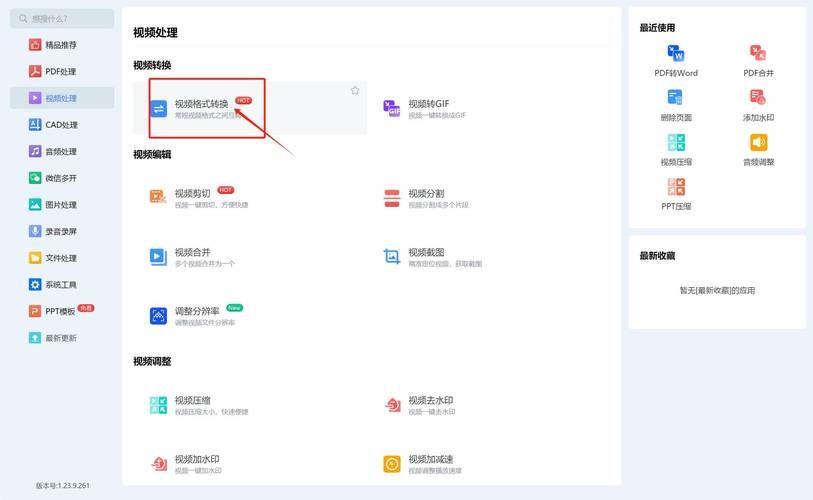Click the 视频加水印 tool icon
Viewport: 813px width, 500px height.
[159, 463]
